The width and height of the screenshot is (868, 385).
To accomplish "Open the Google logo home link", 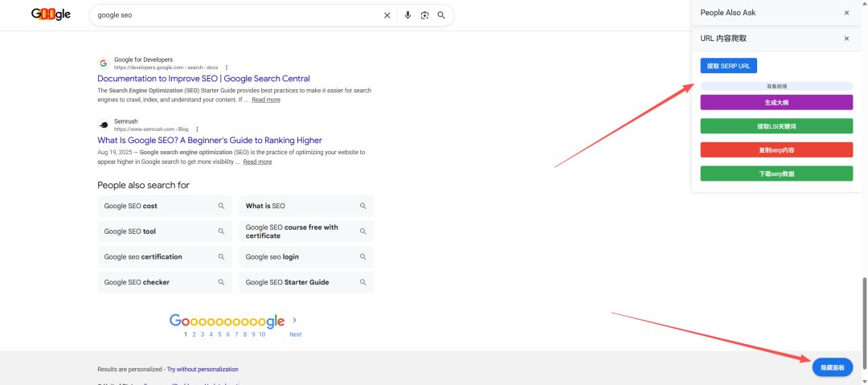I will coord(51,14).
